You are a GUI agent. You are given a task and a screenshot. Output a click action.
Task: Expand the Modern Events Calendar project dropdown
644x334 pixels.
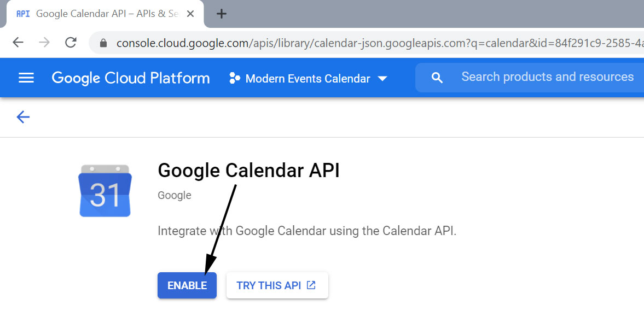click(x=308, y=78)
